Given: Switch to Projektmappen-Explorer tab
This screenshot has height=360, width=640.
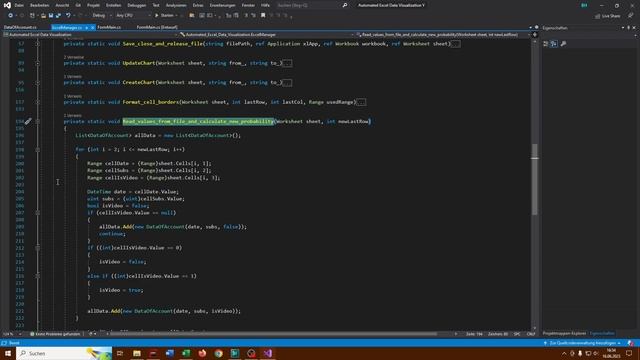Looking at the screenshot, I should click(564, 333).
